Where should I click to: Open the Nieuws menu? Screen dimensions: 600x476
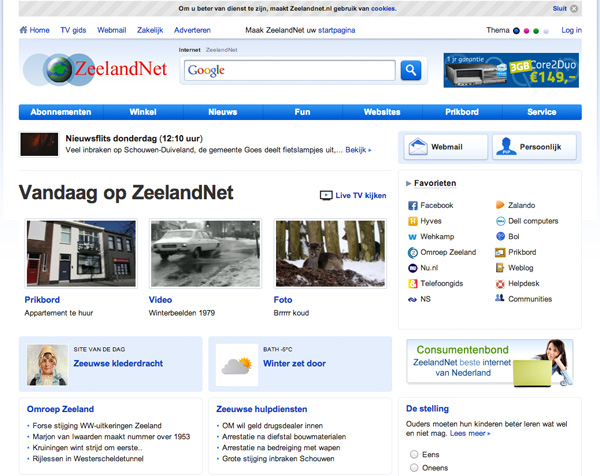[222, 112]
